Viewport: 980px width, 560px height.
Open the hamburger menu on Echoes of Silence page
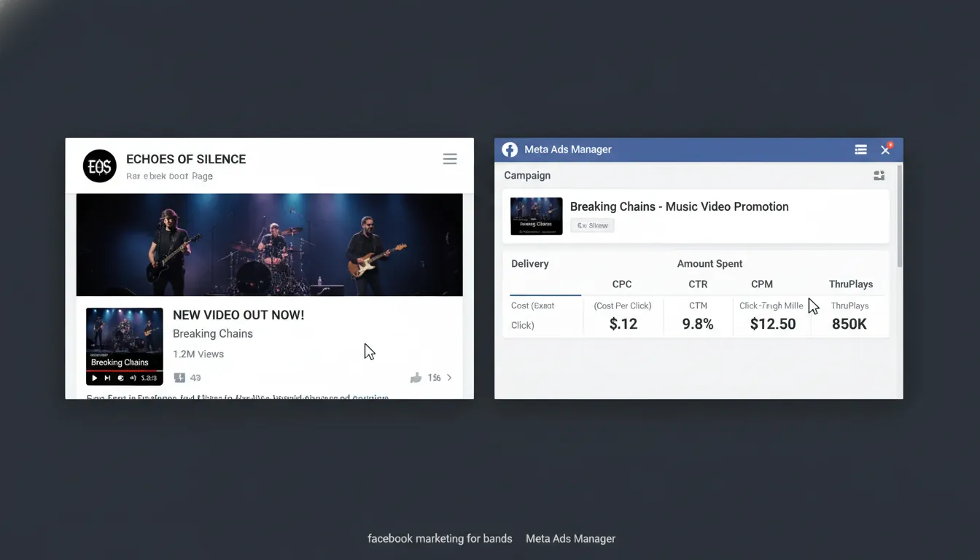(450, 159)
